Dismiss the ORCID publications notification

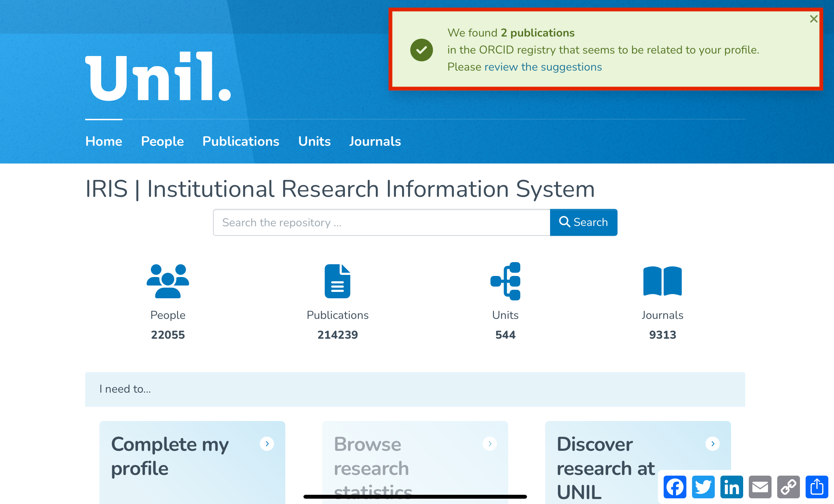814,19
